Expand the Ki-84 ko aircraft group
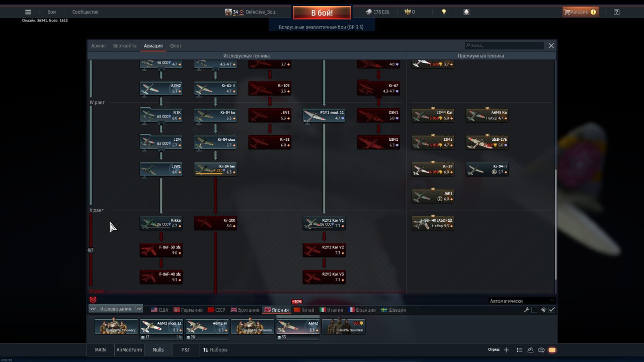This screenshot has width=644, height=362. [215, 116]
